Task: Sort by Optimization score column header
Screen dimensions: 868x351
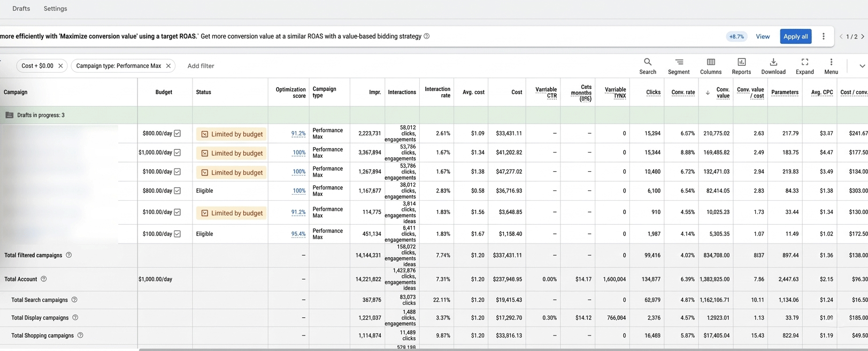Action: click(x=290, y=93)
